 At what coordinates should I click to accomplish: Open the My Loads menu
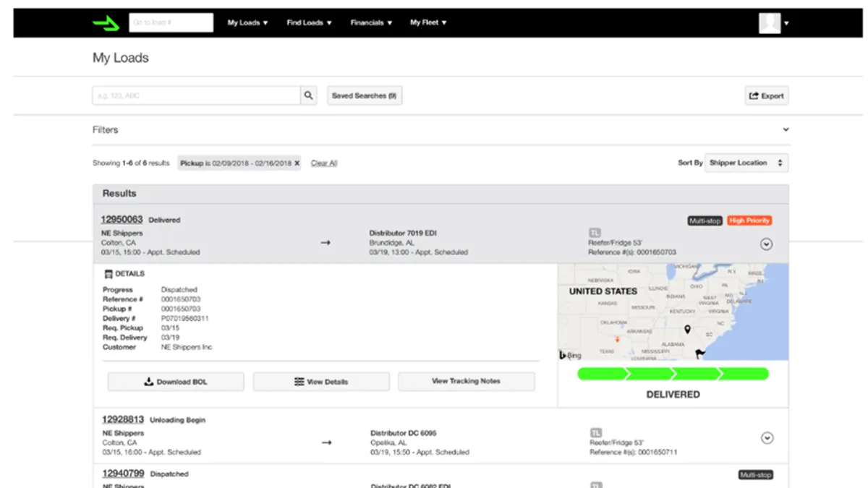(247, 22)
